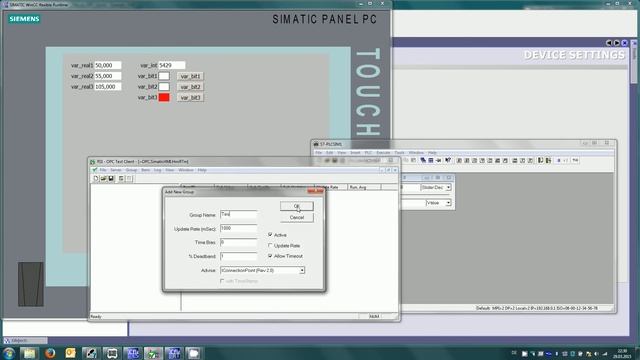Close the Add New Group dialog
This screenshot has width=640, height=360.
point(315,191)
